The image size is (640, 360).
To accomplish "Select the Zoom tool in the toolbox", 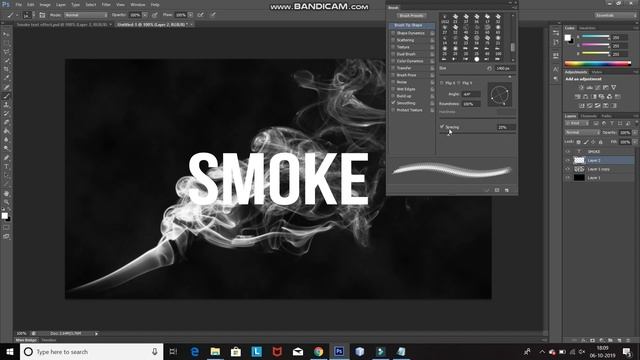I will (6, 202).
